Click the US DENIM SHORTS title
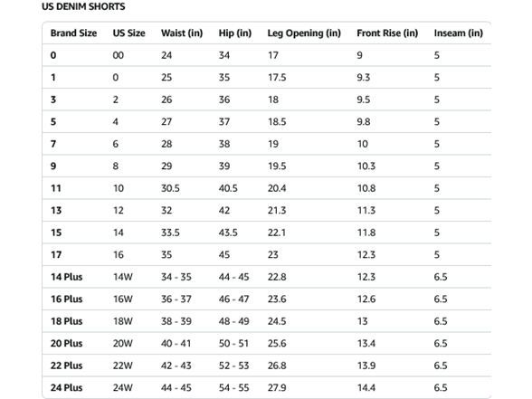 tap(83, 7)
